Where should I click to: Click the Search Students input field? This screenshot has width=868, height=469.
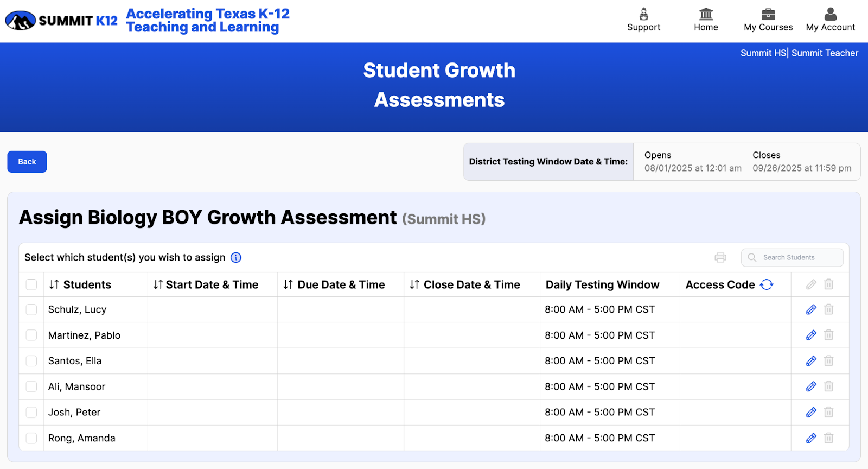click(792, 257)
